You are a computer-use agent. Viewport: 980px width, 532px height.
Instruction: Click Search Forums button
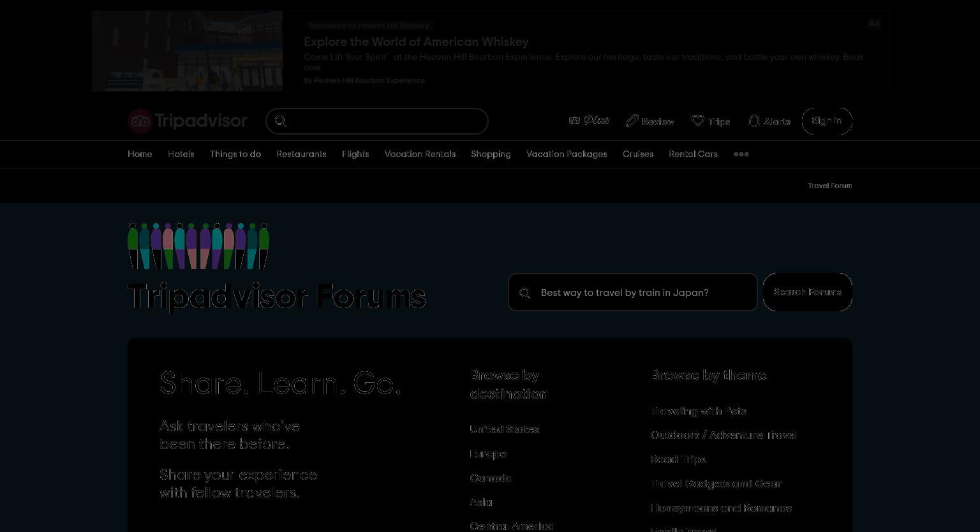808,292
